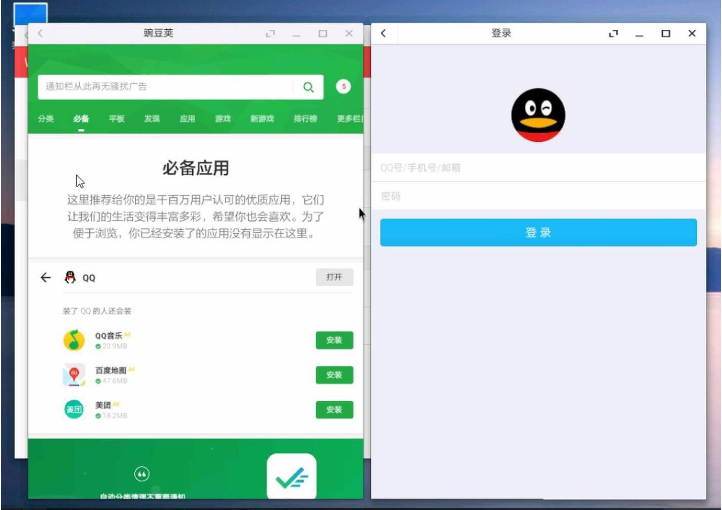Install 百度地图 with its 安装 button
The image size is (722, 510).
coord(334,375)
